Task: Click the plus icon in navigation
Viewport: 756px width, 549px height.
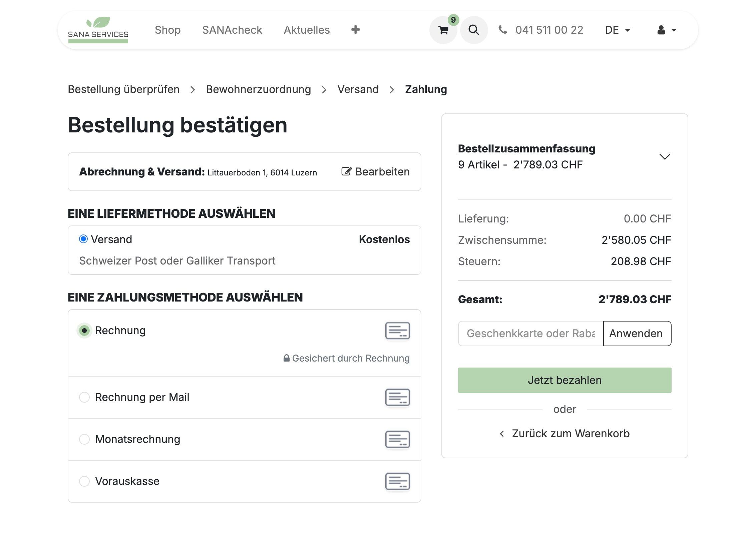Action: click(355, 30)
